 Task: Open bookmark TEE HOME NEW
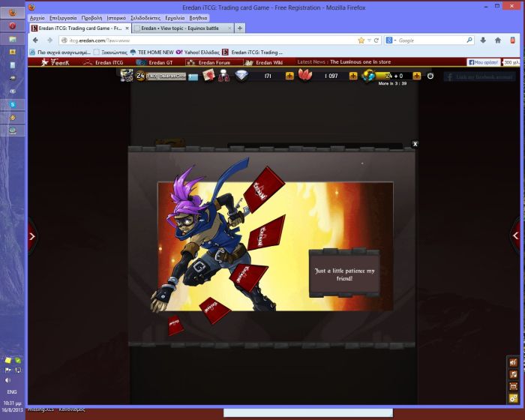(151, 52)
